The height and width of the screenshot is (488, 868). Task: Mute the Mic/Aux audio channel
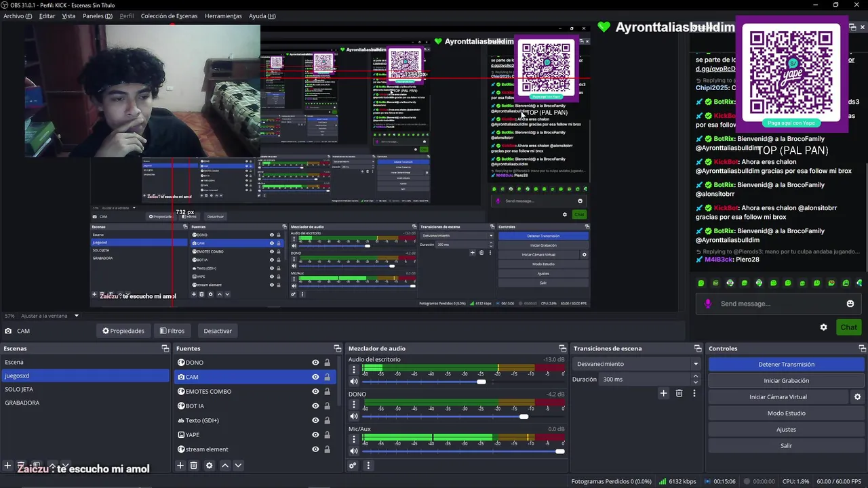353,451
